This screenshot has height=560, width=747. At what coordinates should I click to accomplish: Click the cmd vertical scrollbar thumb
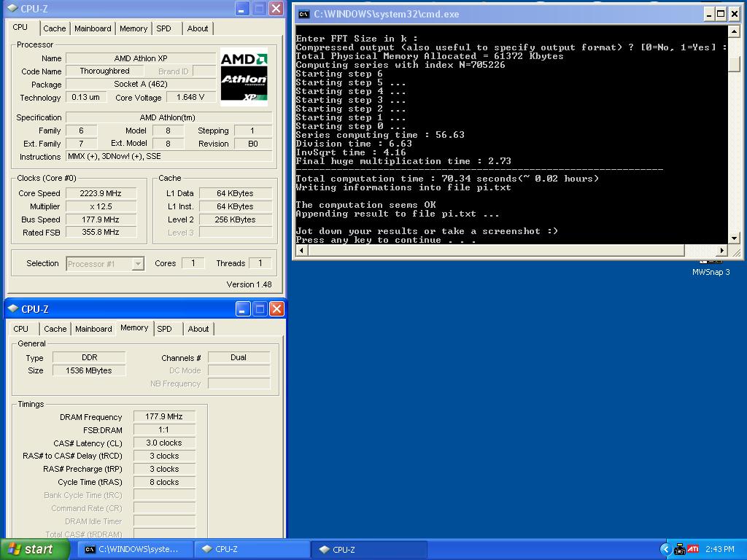click(x=734, y=64)
